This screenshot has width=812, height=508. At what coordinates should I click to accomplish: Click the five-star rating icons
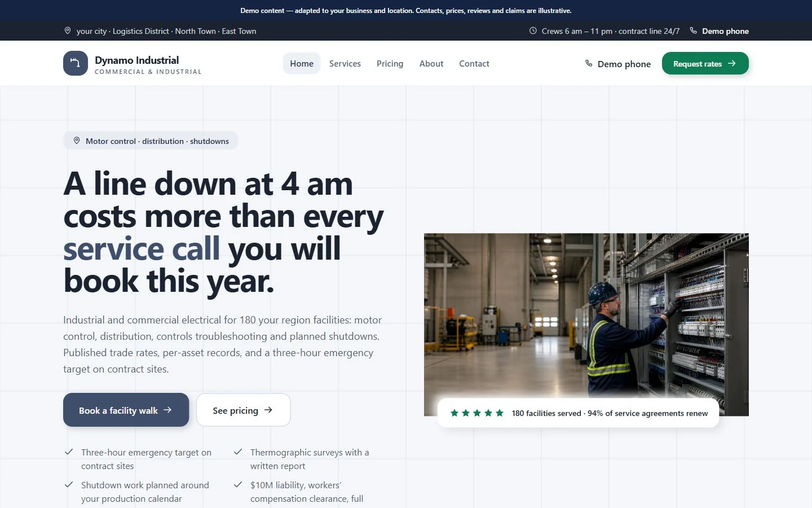[477, 413]
